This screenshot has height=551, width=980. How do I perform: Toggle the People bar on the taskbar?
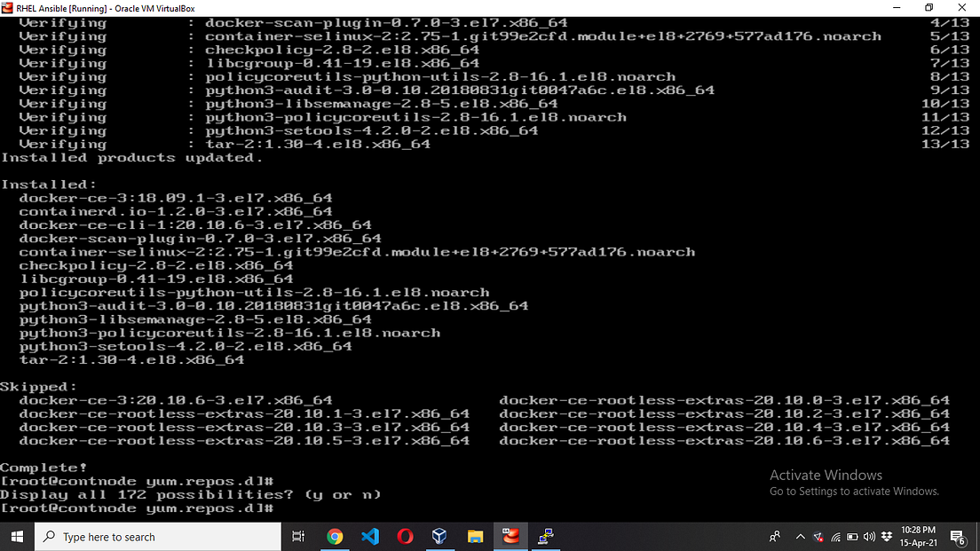(774, 536)
